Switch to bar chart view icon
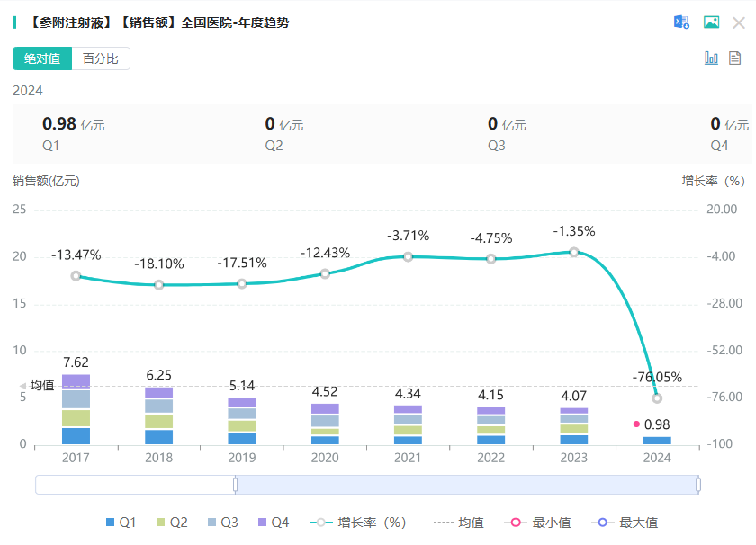 (711, 58)
